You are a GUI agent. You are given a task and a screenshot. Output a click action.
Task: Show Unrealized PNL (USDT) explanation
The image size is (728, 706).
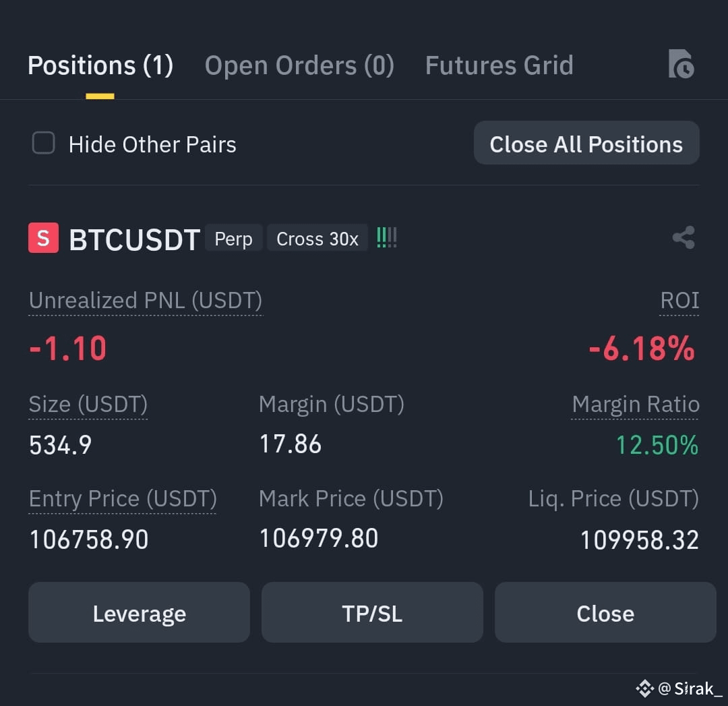pos(146,301)
